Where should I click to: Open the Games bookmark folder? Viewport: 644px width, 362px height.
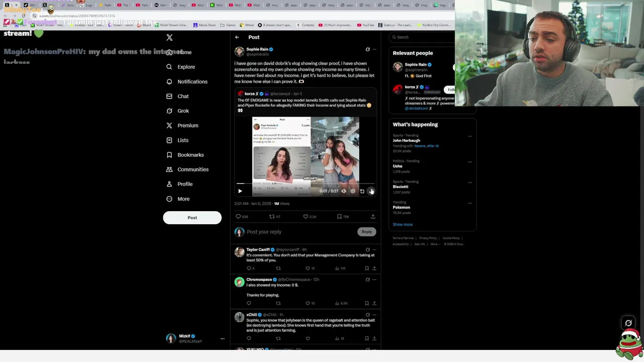click(x=228, y=25)
